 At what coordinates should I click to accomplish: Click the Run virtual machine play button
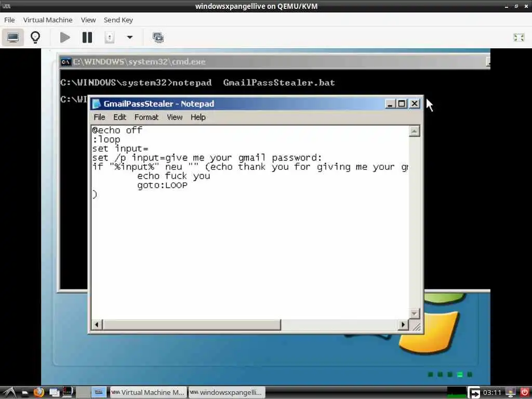[x=65, y=37]
